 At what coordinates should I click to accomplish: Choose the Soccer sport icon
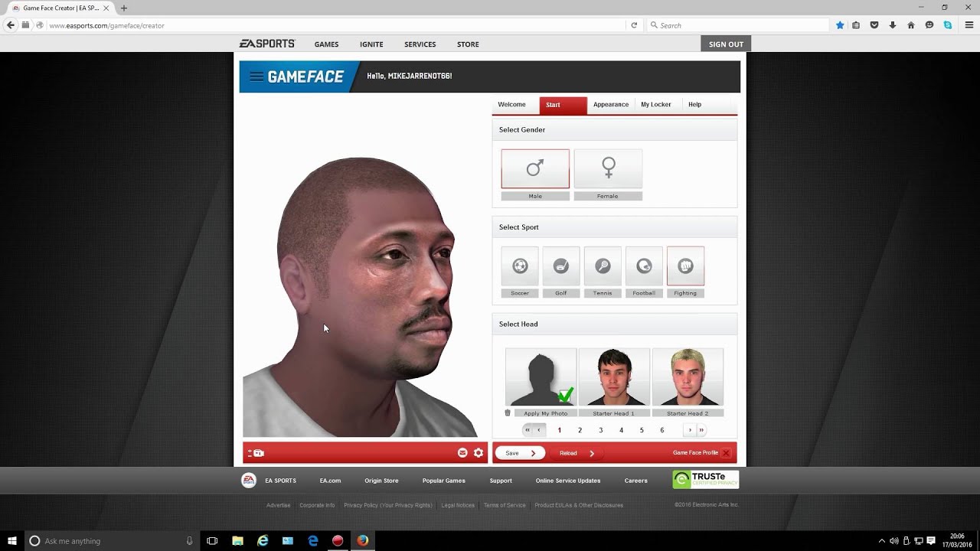pyautogui.click(x=520, y=266)
